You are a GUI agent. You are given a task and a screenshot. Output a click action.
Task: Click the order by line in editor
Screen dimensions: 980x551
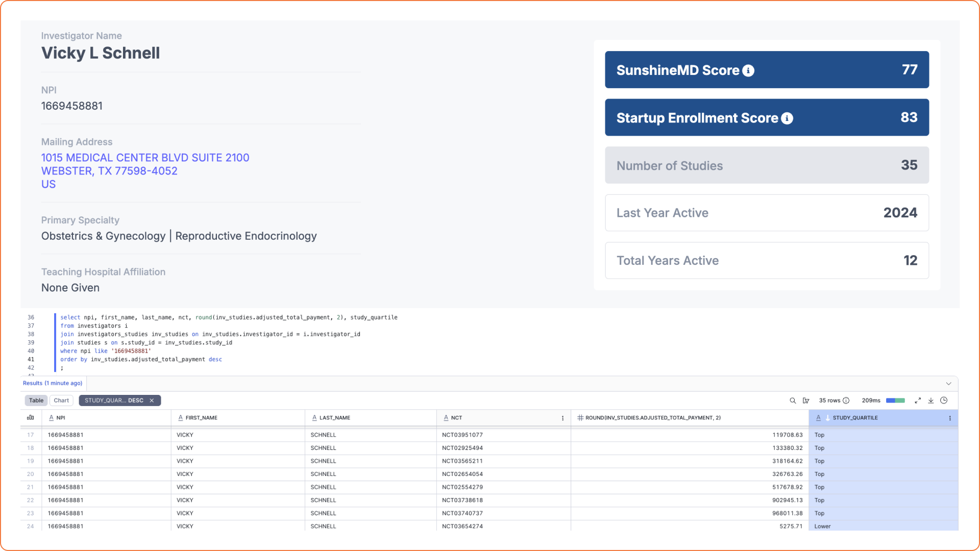[x=141, y=360]
